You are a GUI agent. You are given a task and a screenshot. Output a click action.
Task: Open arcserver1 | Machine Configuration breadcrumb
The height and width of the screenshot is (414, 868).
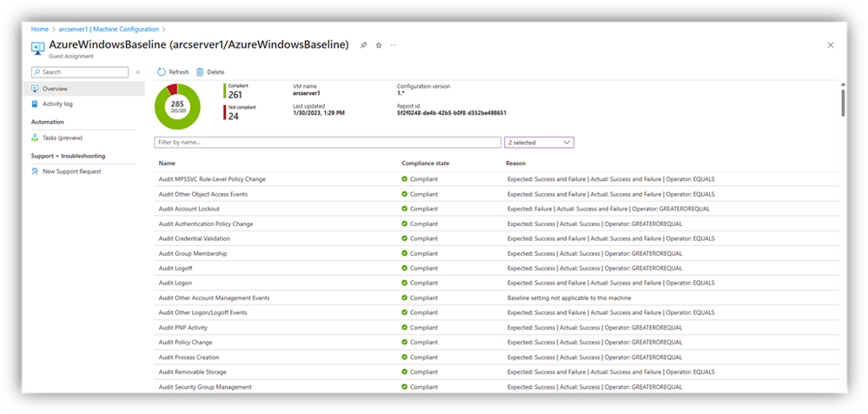pos(109,29)
